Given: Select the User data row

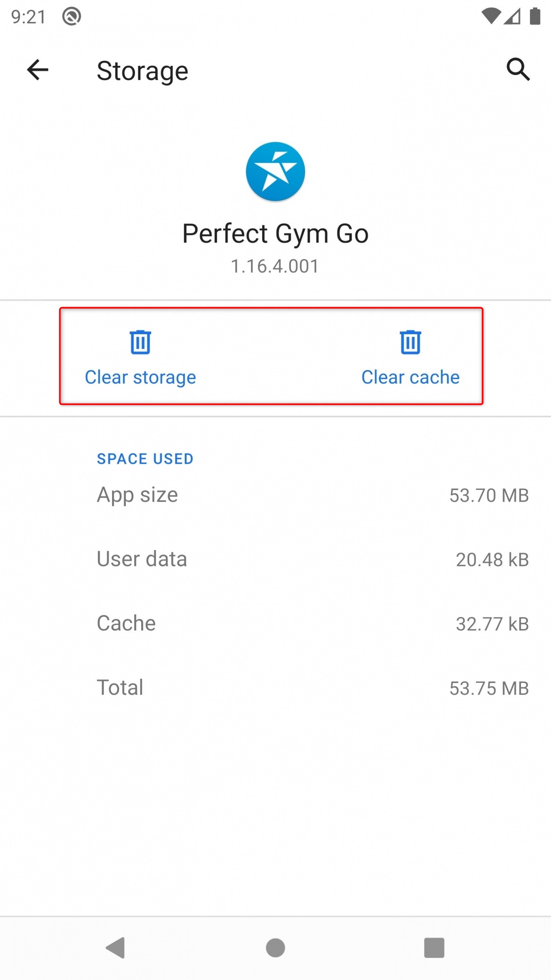Looking at the screenshot, I should (275, 559).
